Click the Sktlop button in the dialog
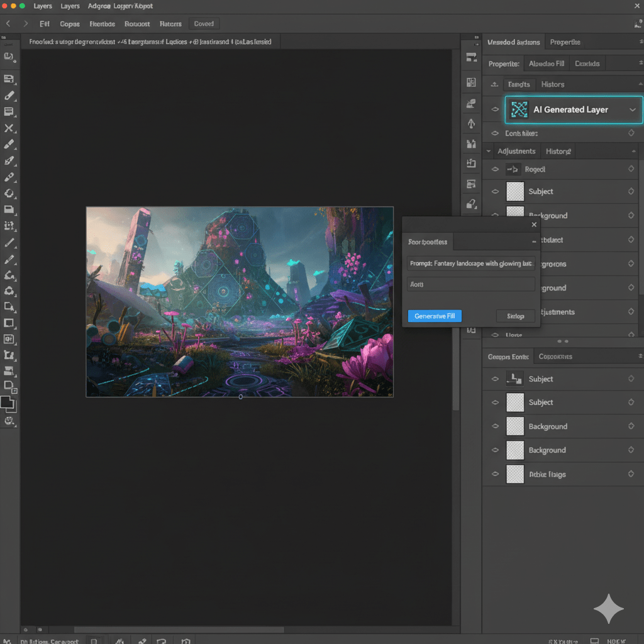Viewport: 644px width, 644px height. click(x=515, y=316)
